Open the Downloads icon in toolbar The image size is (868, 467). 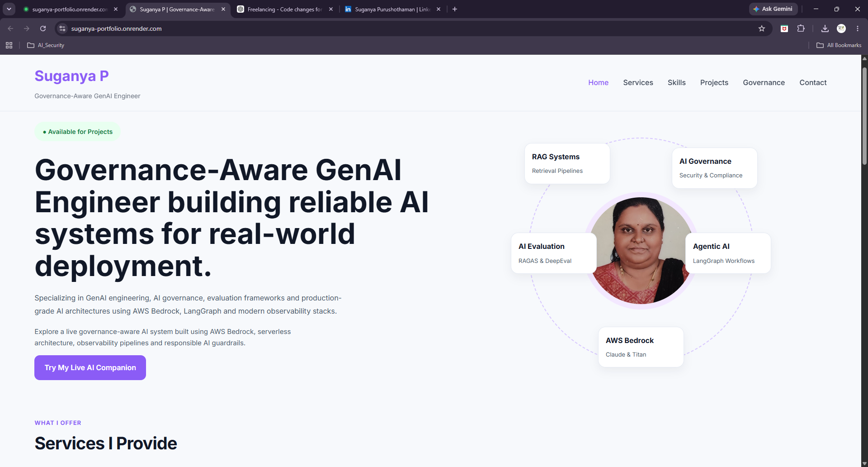(x=825, y=29)
